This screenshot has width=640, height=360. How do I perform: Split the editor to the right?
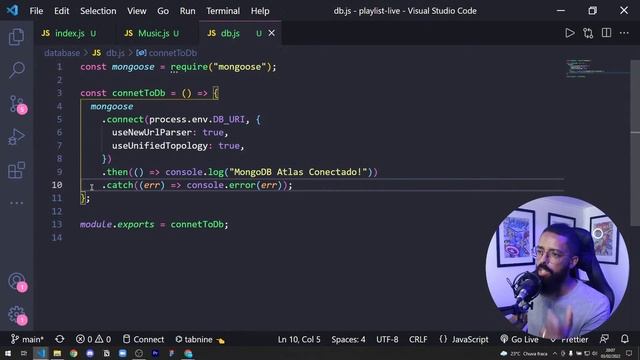click(x=607, y=33)
